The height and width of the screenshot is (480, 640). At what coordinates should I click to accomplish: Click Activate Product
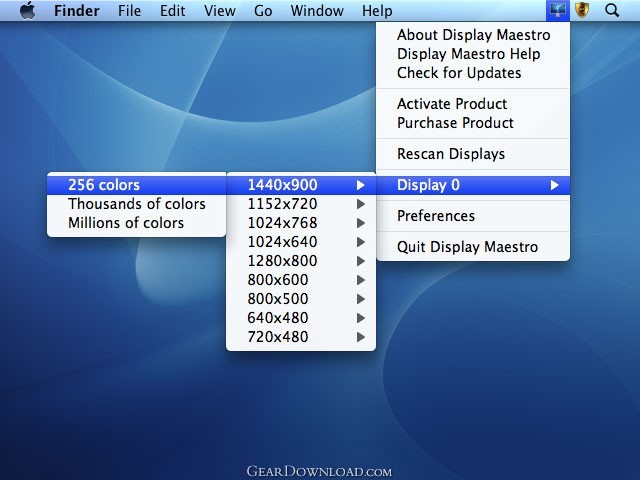[452, 104]
